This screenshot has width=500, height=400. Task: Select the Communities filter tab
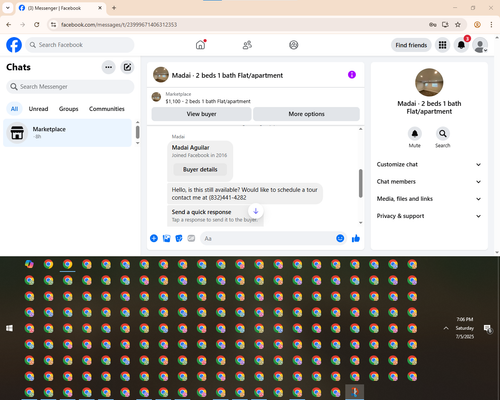[107, 109]
